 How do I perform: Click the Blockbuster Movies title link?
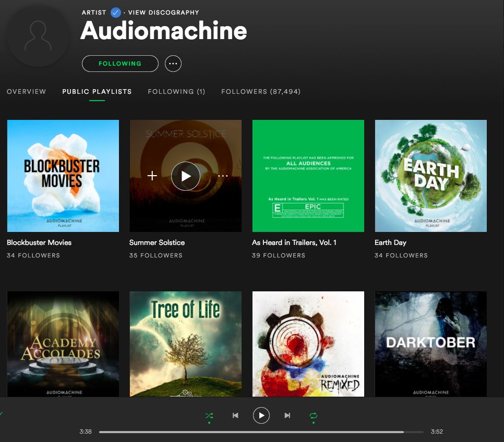[39, 242]
